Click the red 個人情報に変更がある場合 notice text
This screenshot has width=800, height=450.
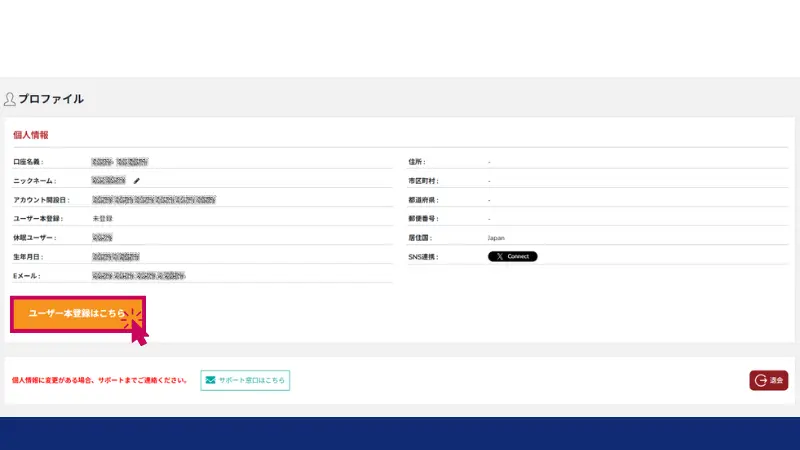[99, 381]
